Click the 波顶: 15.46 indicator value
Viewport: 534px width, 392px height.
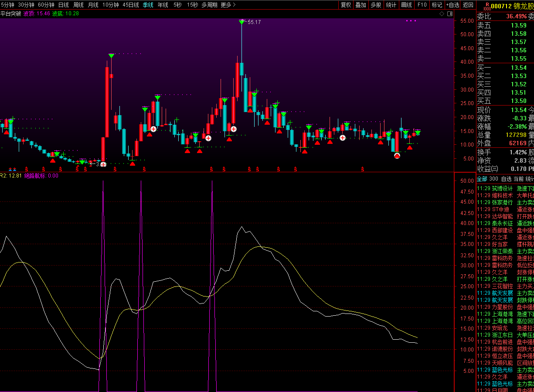point(37,14)
